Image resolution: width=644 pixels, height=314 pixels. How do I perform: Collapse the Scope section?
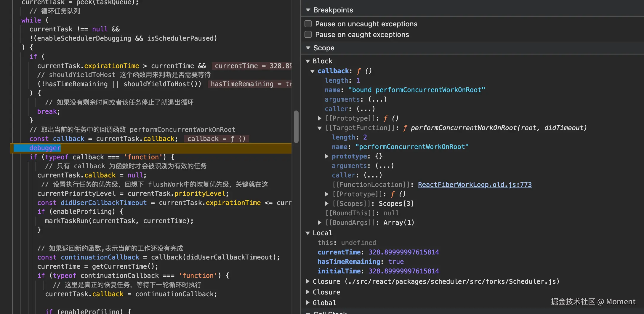[308, 48]
